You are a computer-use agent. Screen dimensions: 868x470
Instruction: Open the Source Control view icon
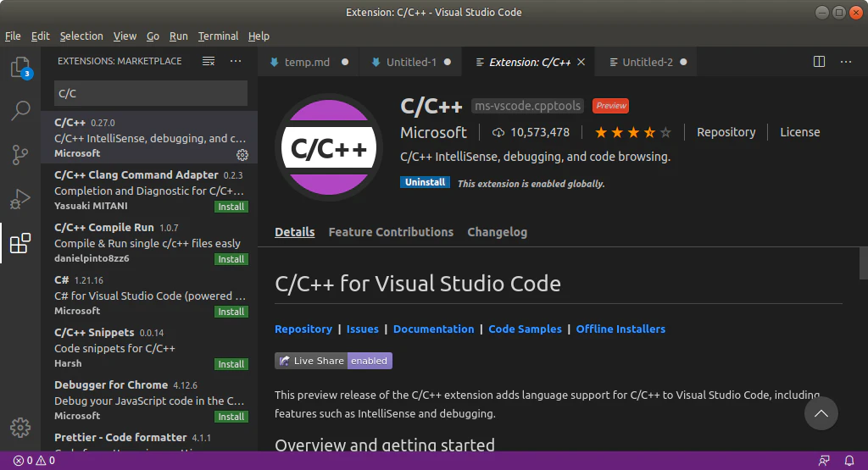tap(20, 155)
